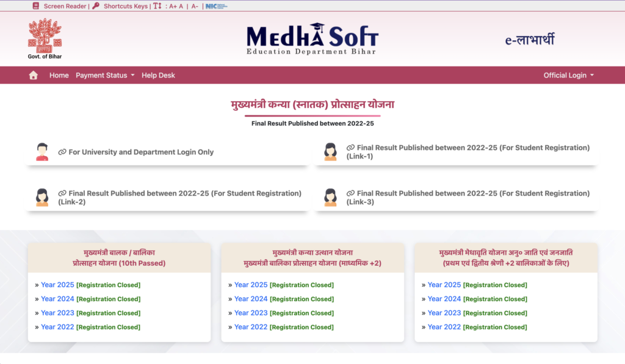Screen dimensions: 625x364
Task: Open Year 2022 under Kanya Utthan Yojana
Action: 251,327
